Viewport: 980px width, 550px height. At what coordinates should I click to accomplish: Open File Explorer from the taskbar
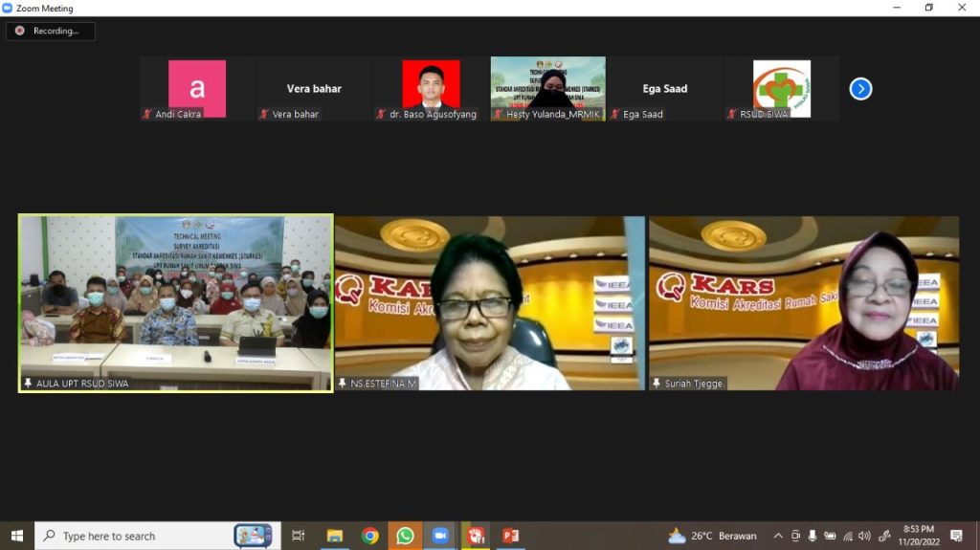335,536
